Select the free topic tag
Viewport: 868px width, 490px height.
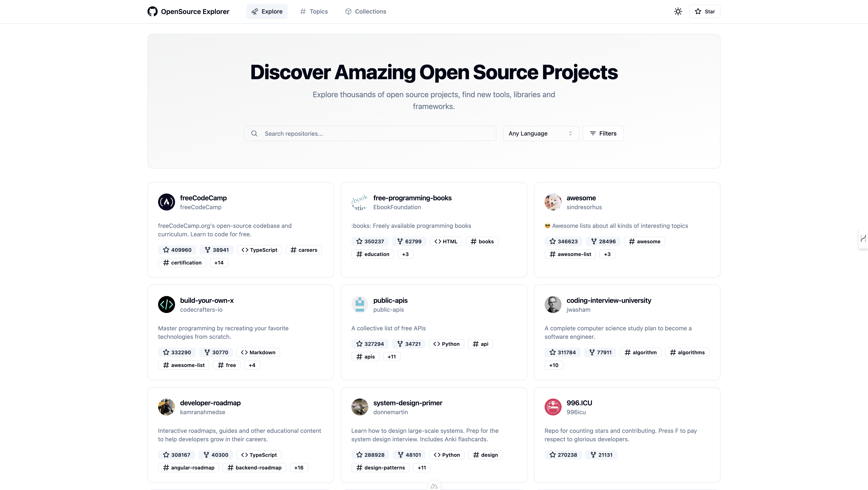tap(227, 365)
